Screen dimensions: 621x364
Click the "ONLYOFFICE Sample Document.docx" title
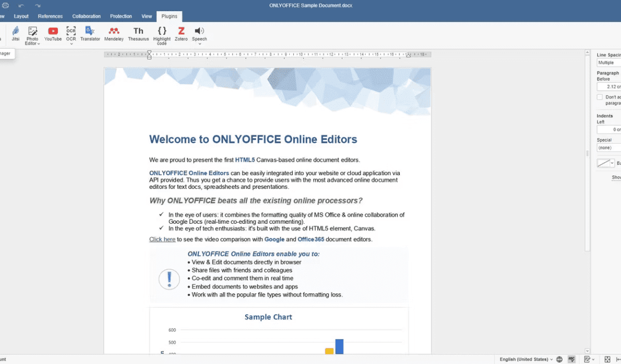[x=310, y=5]
